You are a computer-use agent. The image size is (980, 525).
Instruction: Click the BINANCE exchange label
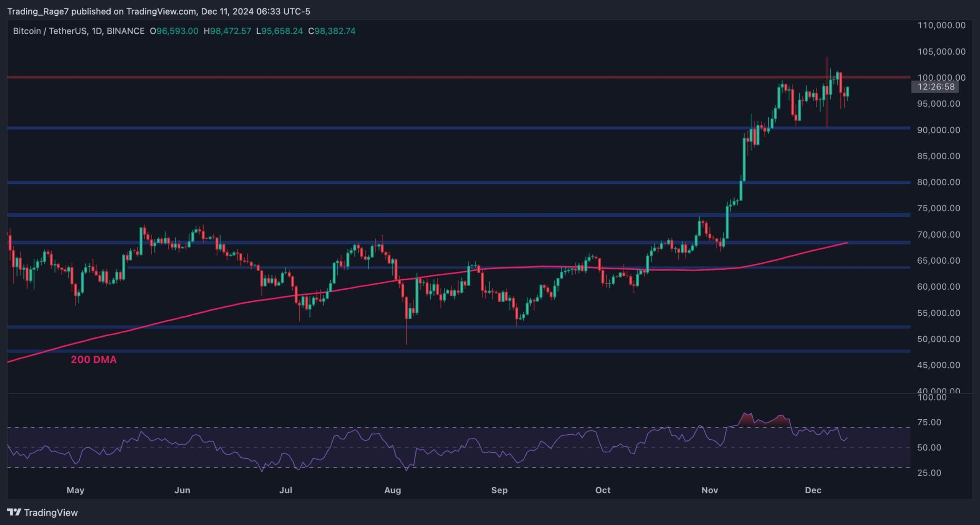pos(126,31)
